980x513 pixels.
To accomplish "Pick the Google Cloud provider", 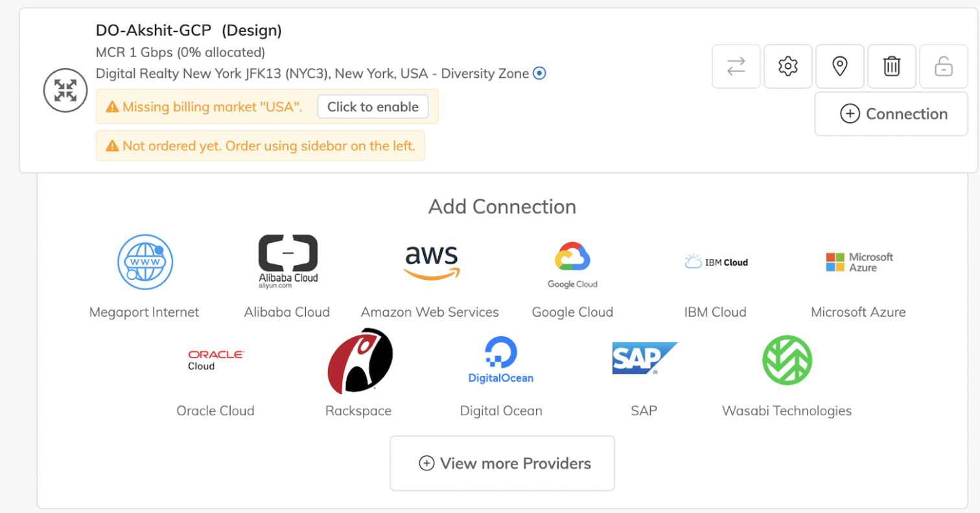I will pos(572,262).
